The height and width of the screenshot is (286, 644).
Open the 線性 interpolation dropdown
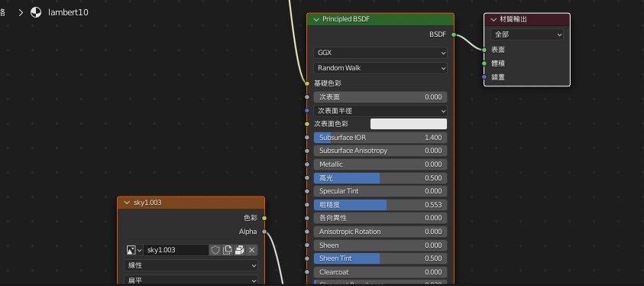[191, 265]
